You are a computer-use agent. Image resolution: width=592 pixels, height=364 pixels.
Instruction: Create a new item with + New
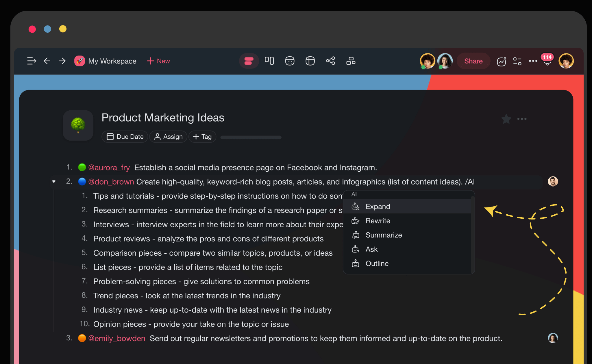(158, 61)
